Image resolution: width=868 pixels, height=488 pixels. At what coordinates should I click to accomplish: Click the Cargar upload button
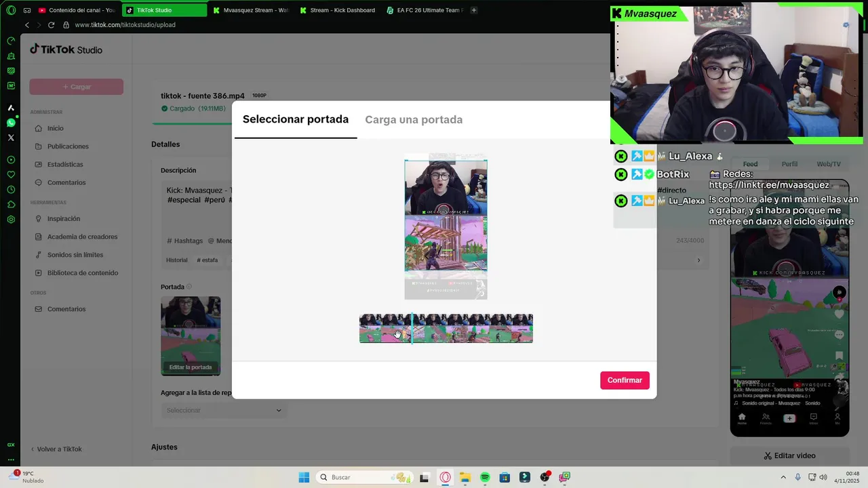click(x=76, y=87)
